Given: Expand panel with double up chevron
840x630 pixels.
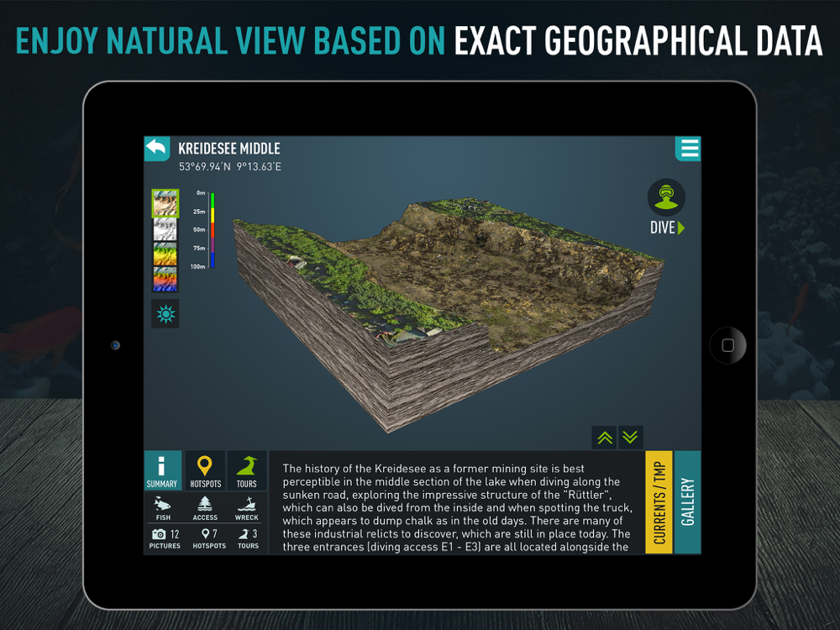Looking at the screenshot, I should [x=604, y=437].
